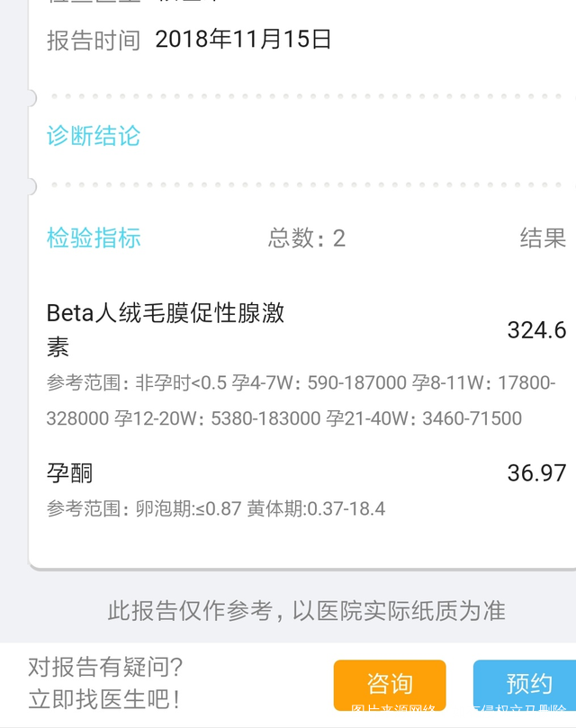Tap the Beta HCG 参考范围 text

click(x=301, y=400)
